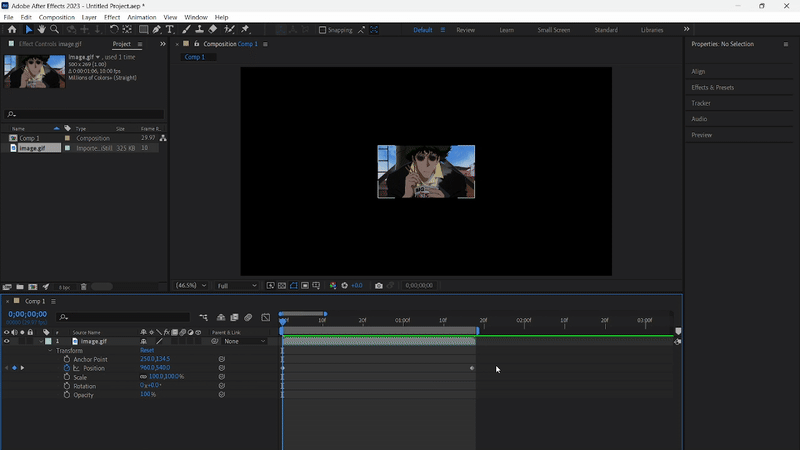Take a snapshot with camera icon
Image resolution: width=800 pixels, height=450 pixels.
379,286
